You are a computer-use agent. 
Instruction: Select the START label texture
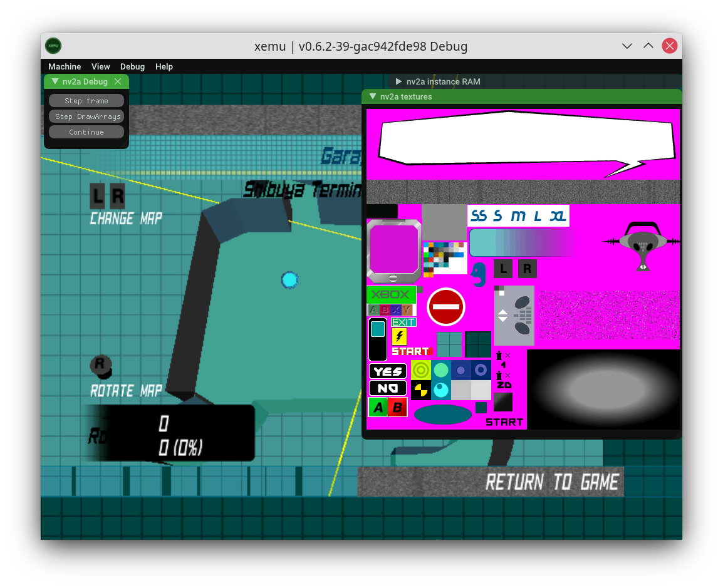pyautogui.click(x=412, y=351)
